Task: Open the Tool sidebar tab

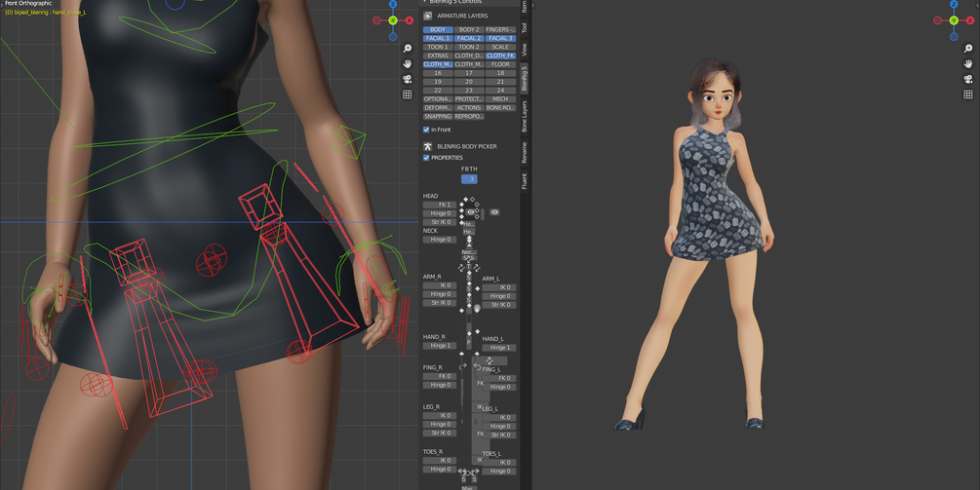Action: [525, 27]
